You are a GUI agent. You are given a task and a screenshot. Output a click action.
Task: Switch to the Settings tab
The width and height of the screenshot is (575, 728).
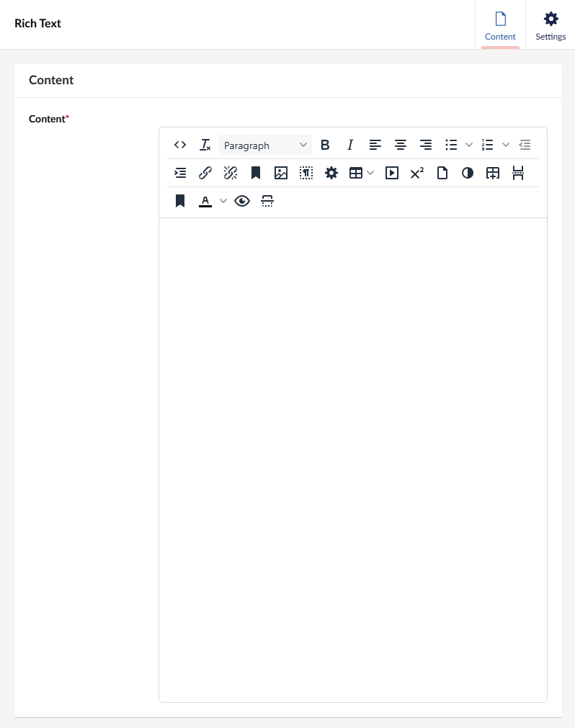coord(551,25)
